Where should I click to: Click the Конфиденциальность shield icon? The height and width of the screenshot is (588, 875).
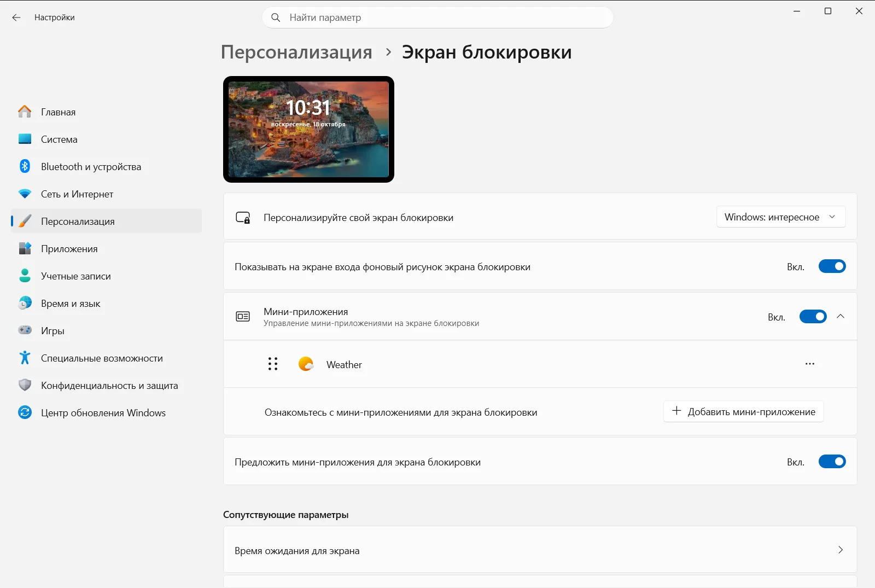tap(25, 385)
